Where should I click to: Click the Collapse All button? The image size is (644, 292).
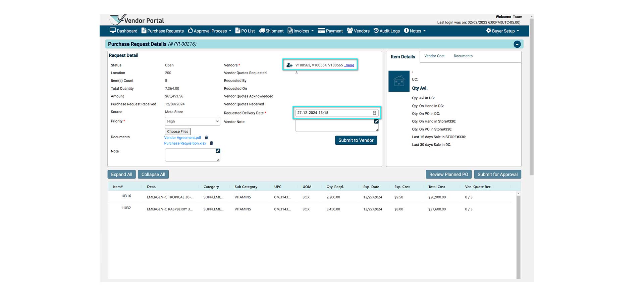point(153,175)
